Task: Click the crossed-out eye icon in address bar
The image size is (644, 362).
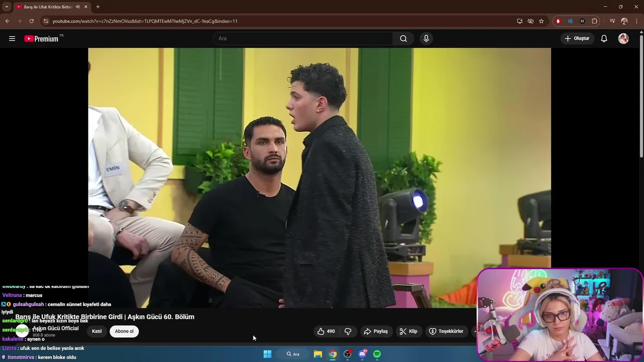Action: coord(530,21)
